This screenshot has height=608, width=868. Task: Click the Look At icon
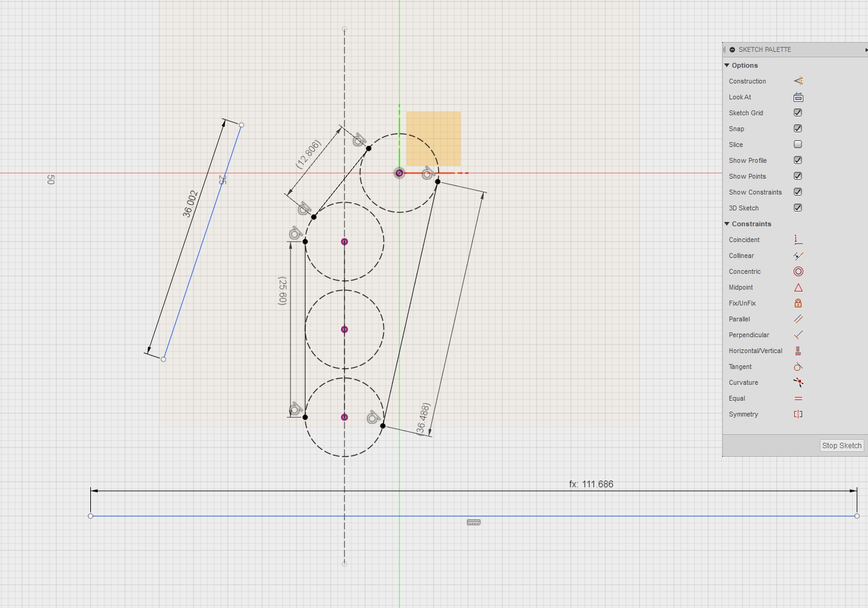coord(798,97)
